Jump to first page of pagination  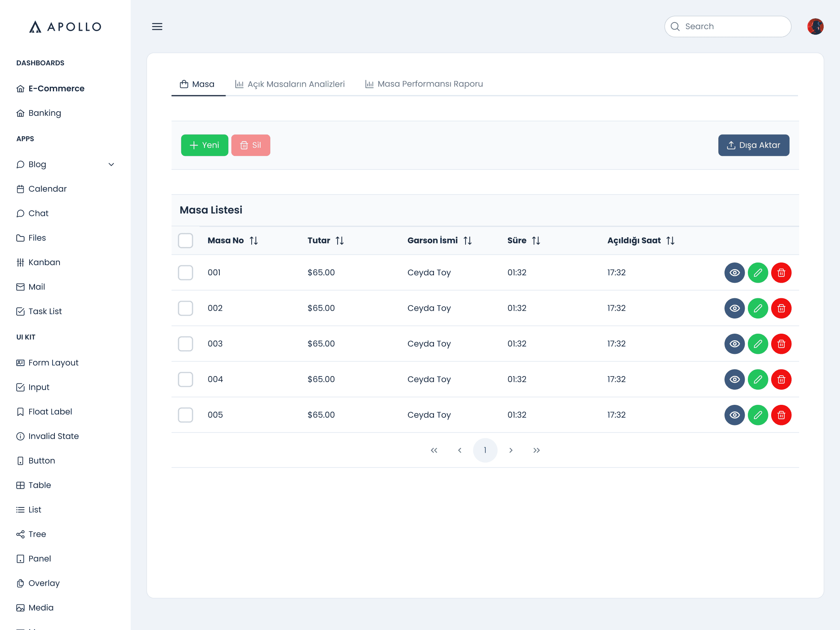(x=434, y=450)
